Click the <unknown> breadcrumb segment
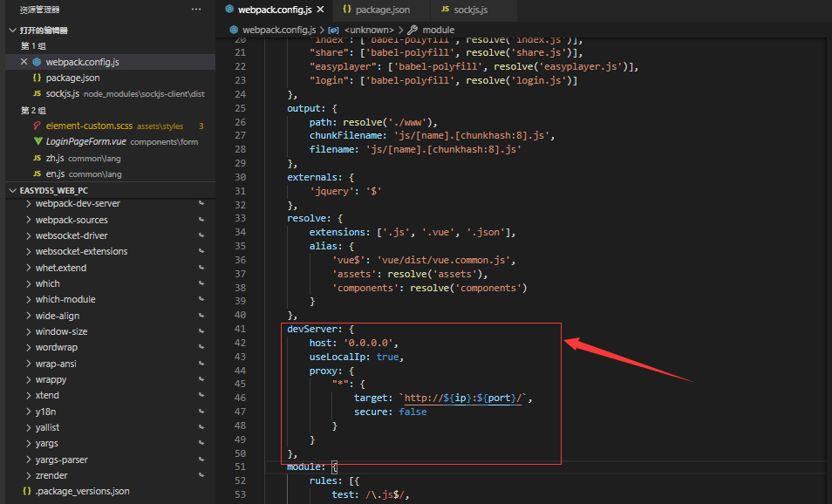Image resolution: width=832 pixels, height=504 pixels. tap(369, 30)
